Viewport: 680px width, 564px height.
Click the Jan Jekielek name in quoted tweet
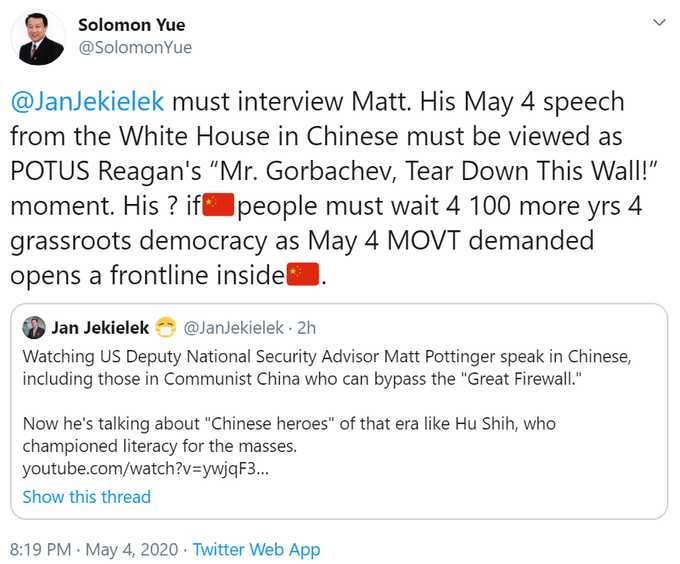[x=100, y=328]
